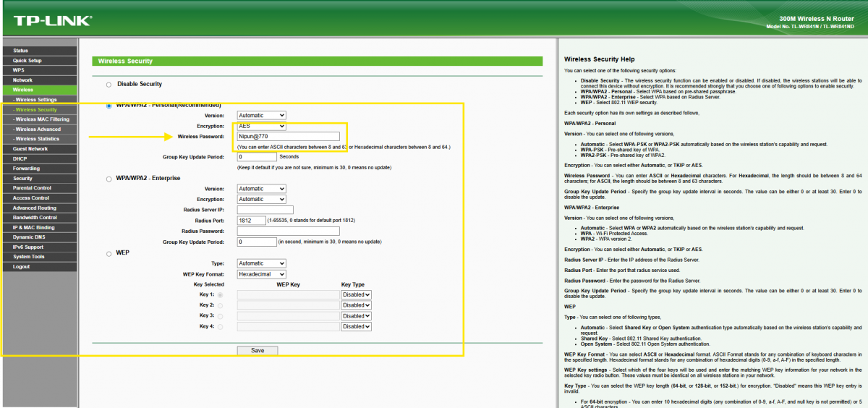
Task: Click the Key 4 WEP Key field
Action: [x=289, y=327]
